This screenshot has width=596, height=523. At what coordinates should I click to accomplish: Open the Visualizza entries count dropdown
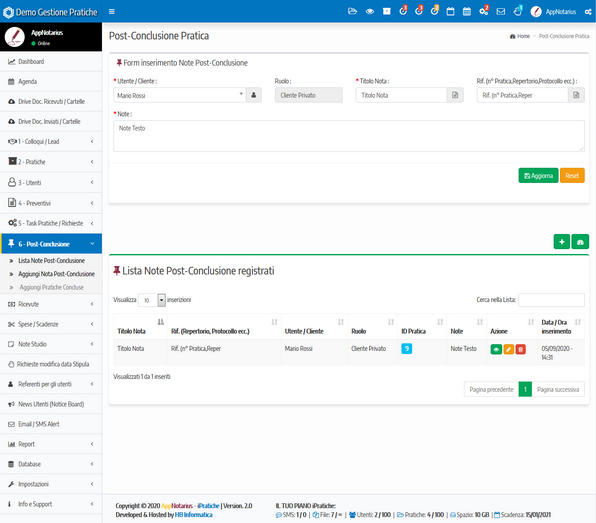pyautogui.click(x=152, y=300)
